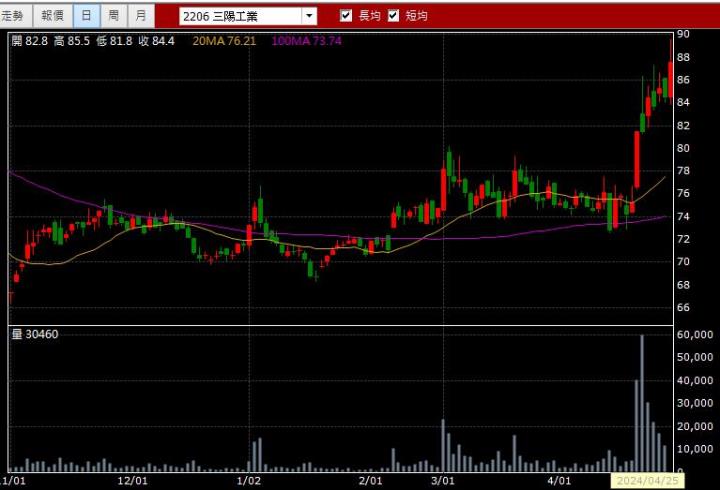
Task: Select the 月 monthly chart period
Action: 141,15
